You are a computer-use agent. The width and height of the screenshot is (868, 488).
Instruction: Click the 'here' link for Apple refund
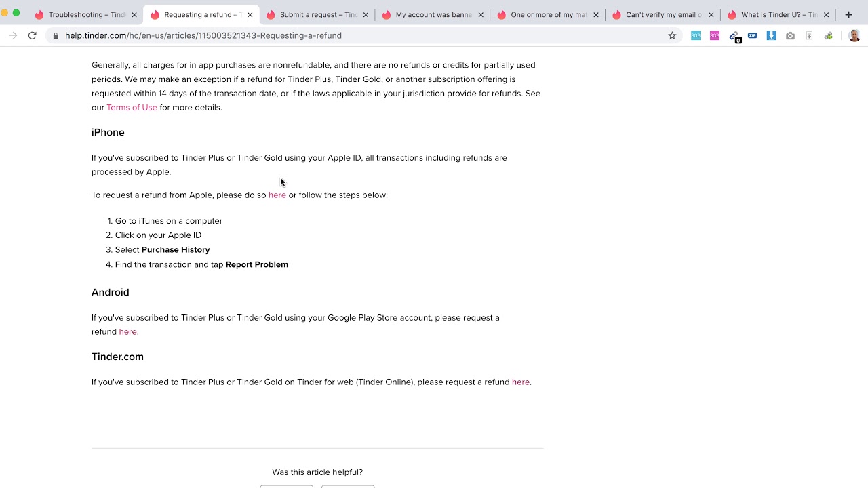(277, 195)
